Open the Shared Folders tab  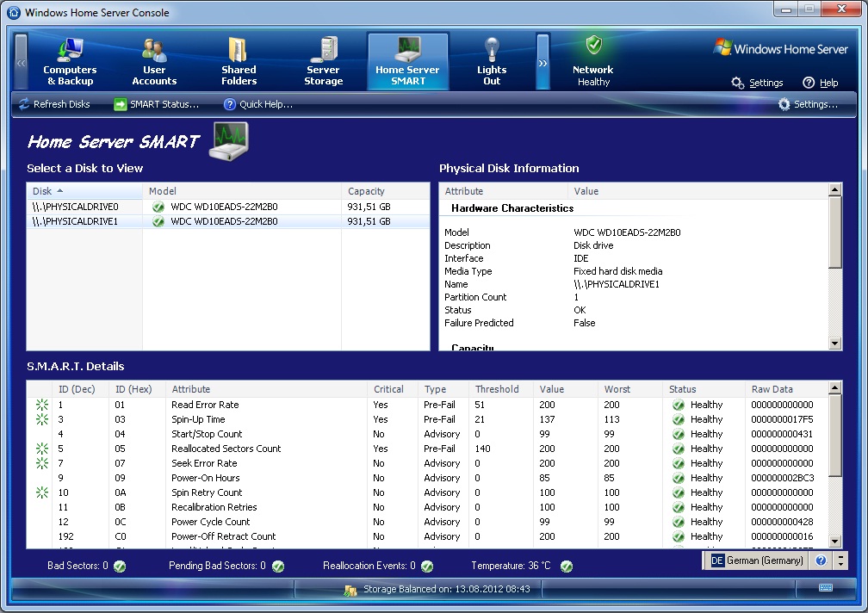pos(239,62)
